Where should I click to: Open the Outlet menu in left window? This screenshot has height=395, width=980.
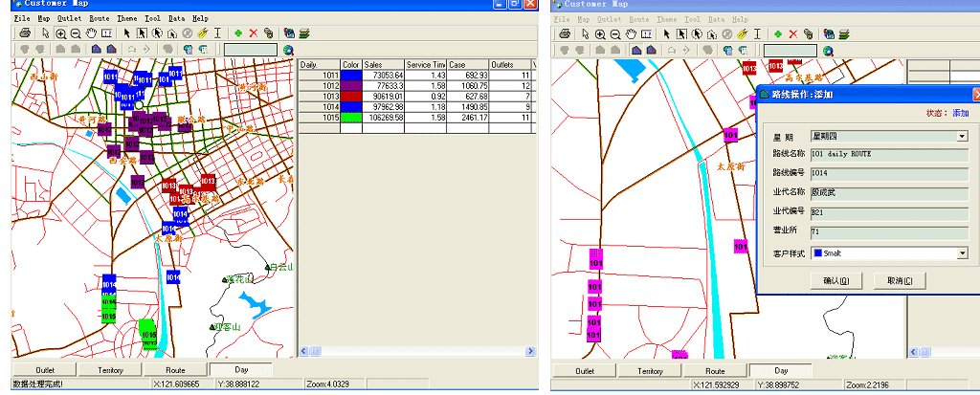coord(69,19)
